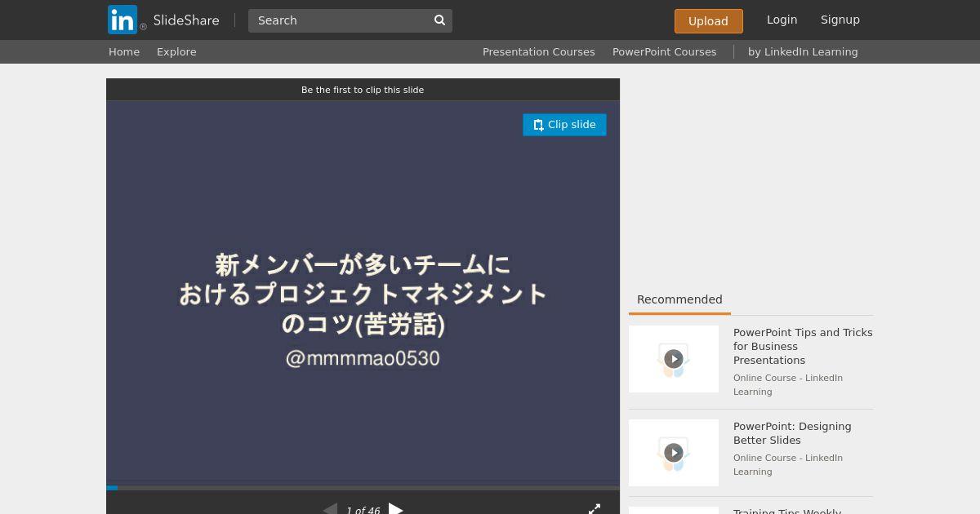Open the Signup link
This screenshot has height=514, width=980.
click(x=840, y=20)
